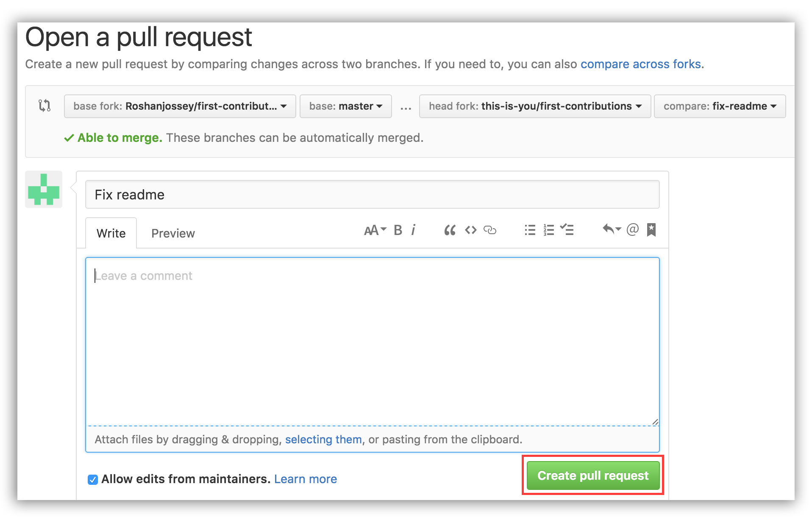Apply bold formatting
The image size is (812, 528).
(x=397, y=230)
